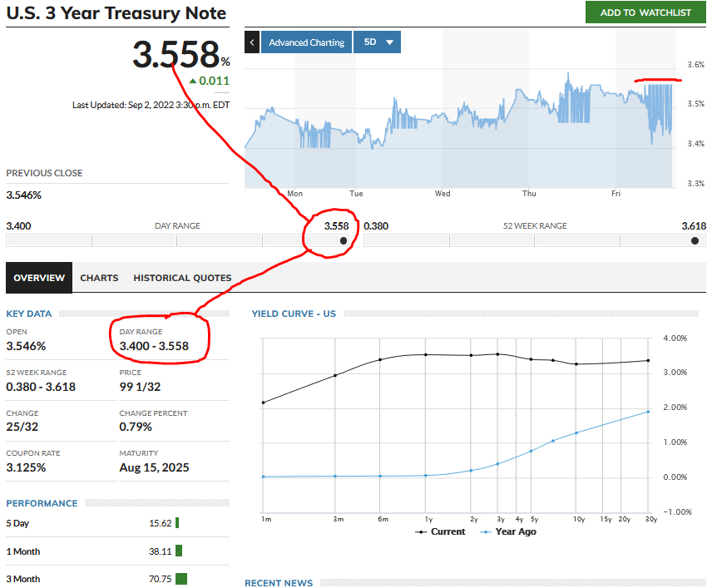Viewport: 712px width, 588px height.
Task: Click the 30y point on Year Ago curve
Action: (x=648, y=412)
